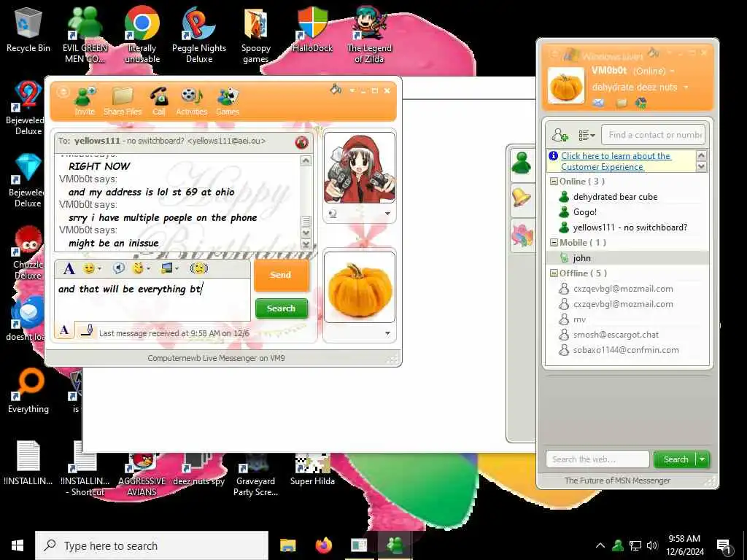Screen dimensions: 747x560
Task: Collapse the Offline ( 5 ) group
Action: (554, 273)
